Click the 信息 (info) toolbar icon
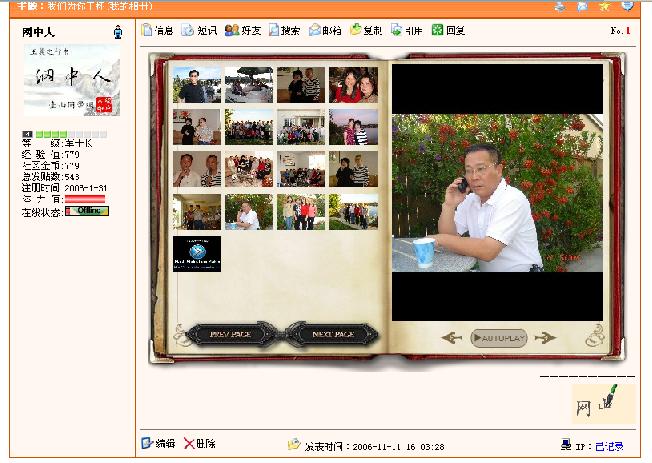652x463 pixels. [x=157, y=30]
